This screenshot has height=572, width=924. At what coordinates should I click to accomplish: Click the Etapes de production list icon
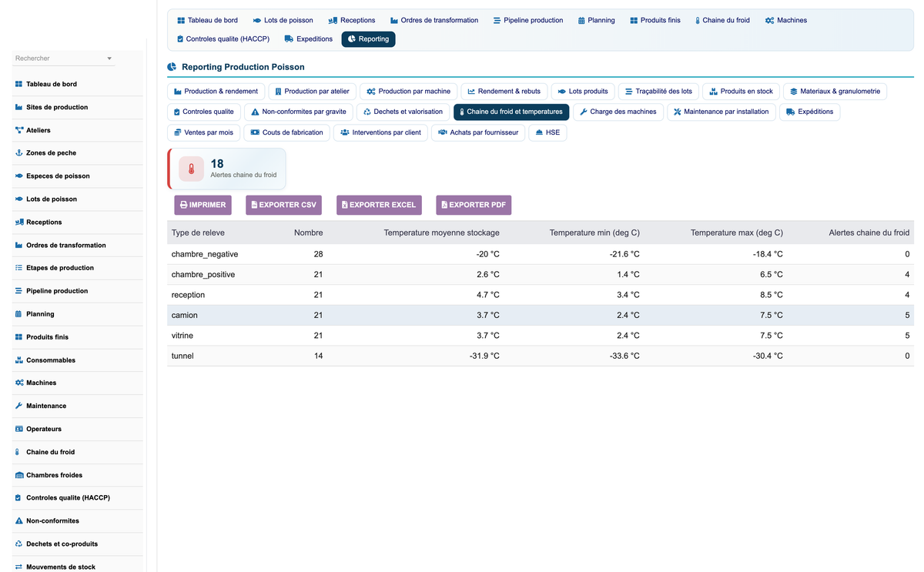click(x=19, y=268)
